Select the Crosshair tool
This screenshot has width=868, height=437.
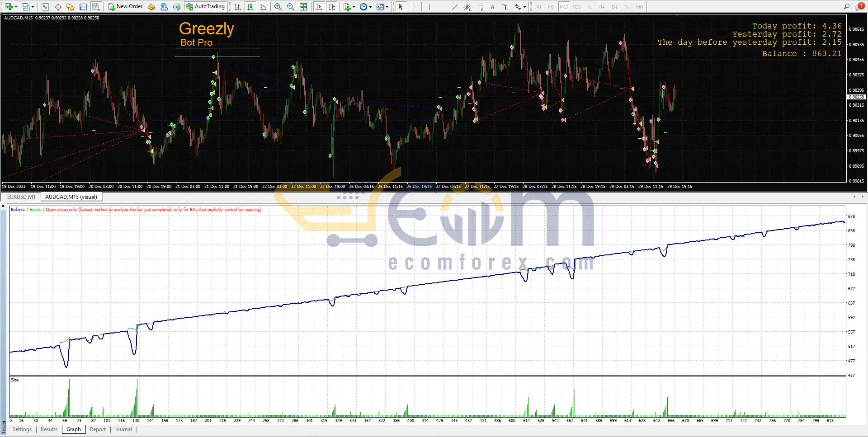click(414, 7)
